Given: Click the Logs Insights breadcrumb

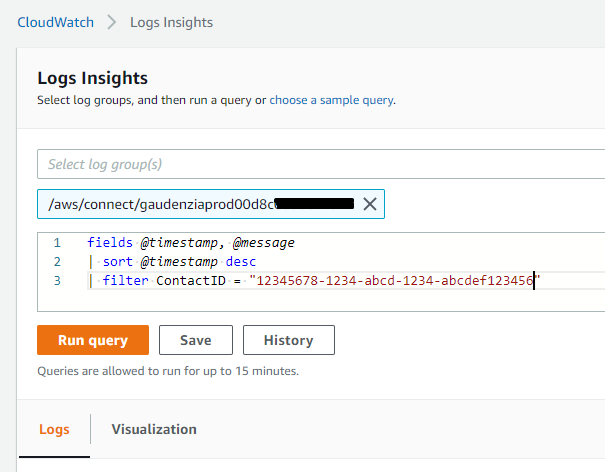Looking at the screenshot, I should click(x=171, y=22).
